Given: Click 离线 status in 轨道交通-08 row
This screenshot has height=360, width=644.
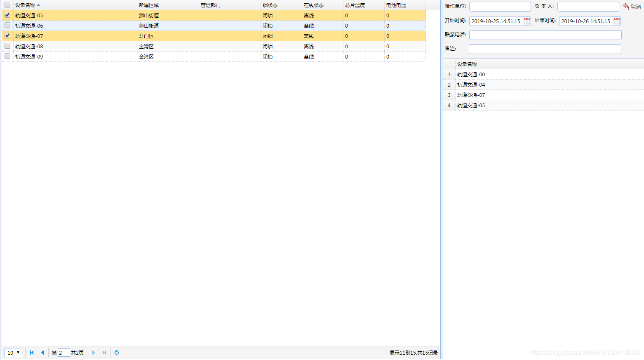Looking at the screenshot, I should click(x=322, y=47).
